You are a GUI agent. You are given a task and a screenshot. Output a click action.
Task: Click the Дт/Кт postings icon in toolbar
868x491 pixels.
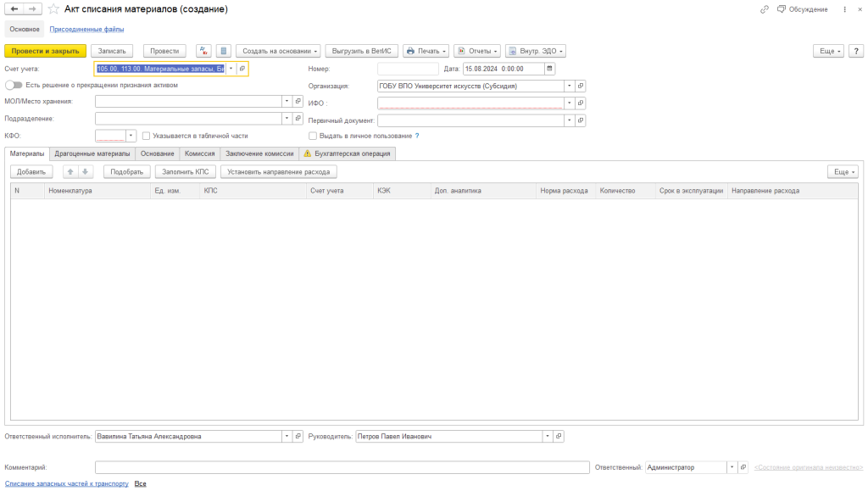tap(203, 51)
